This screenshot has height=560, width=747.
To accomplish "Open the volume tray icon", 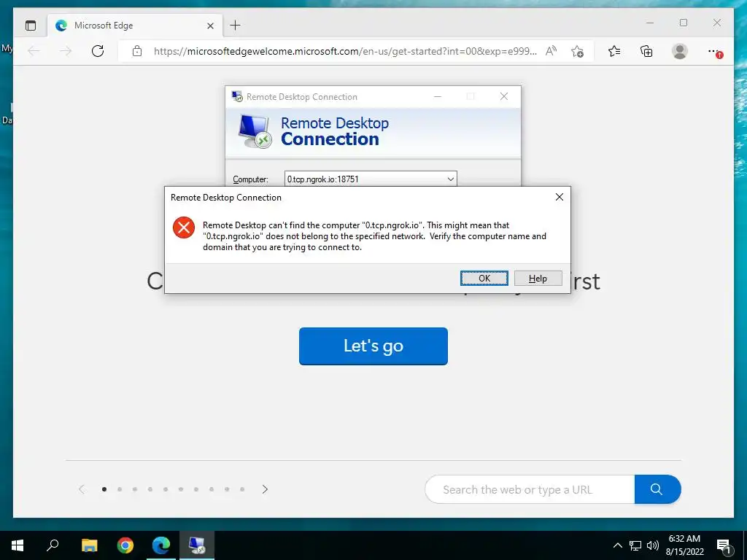I will pos(653,545).
